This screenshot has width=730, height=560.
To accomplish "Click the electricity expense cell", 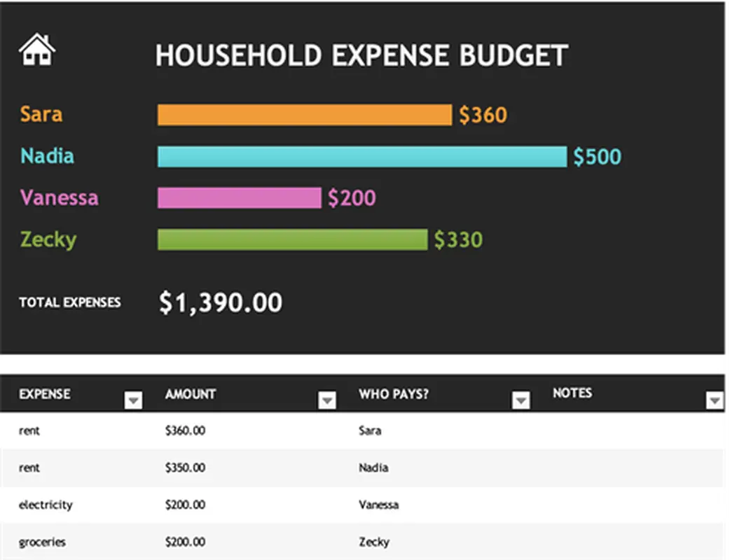I will pyautogui.click(x=46, y=505).
